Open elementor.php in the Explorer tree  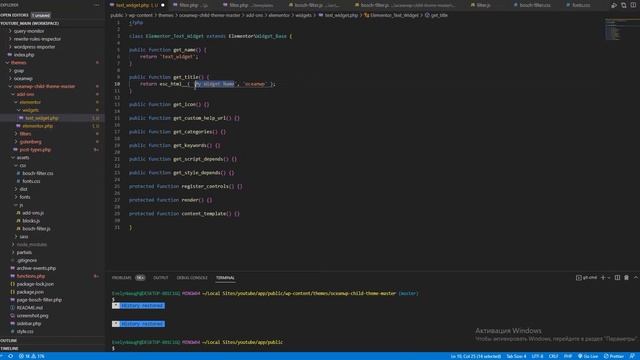tap(38, 126)
